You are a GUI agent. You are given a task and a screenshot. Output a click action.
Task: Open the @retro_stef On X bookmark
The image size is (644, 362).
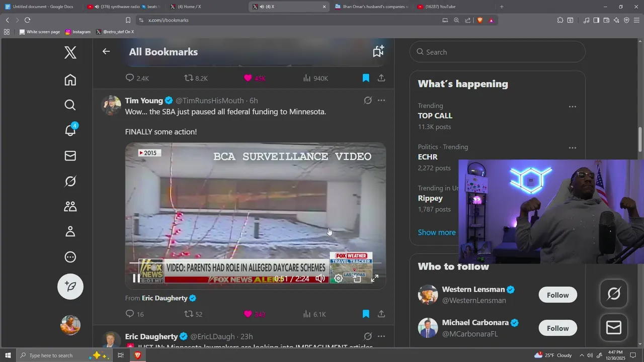115,32
